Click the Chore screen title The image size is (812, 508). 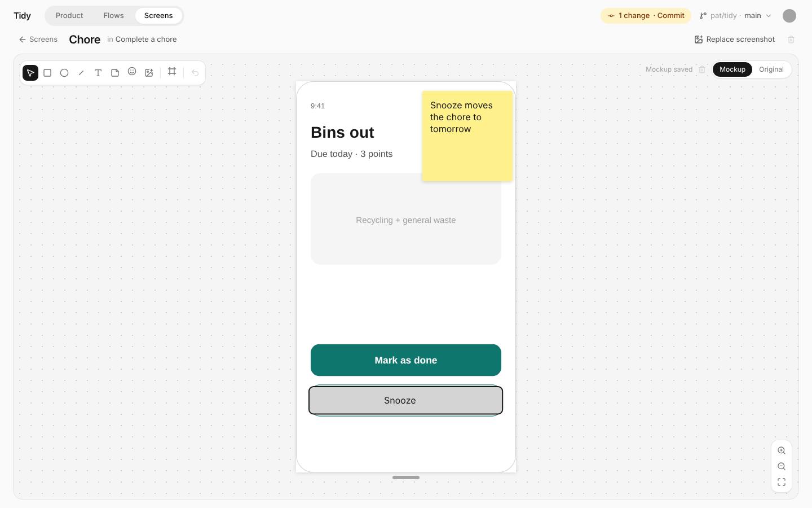pos(85,40)
